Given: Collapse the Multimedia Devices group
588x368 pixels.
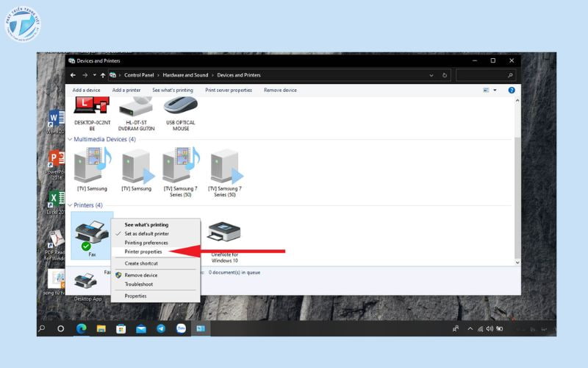Looking at the screenshot, I should pos(71,139).
